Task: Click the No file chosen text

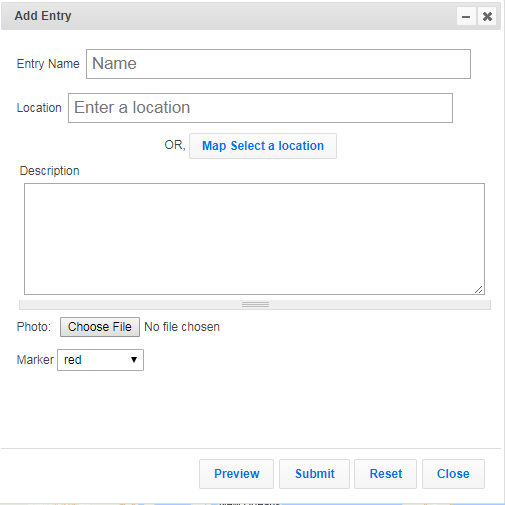Action: point(182,327)
